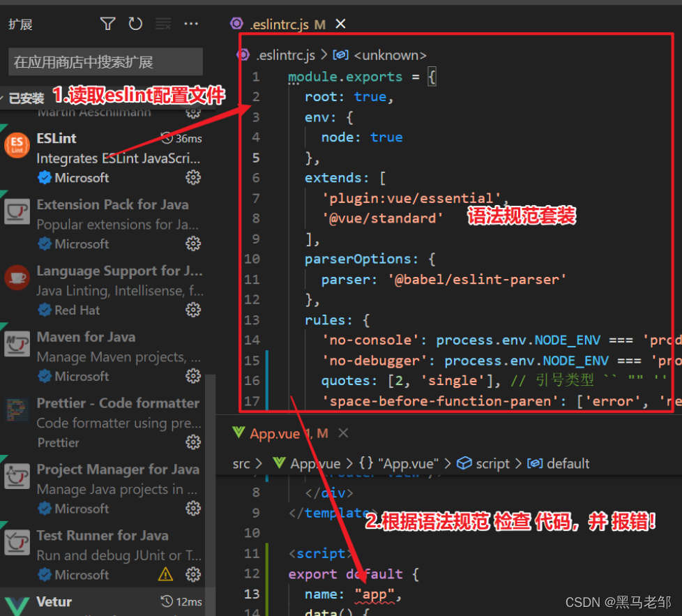
Task: Click quotes rule on line 16
Action: point(345,381)
